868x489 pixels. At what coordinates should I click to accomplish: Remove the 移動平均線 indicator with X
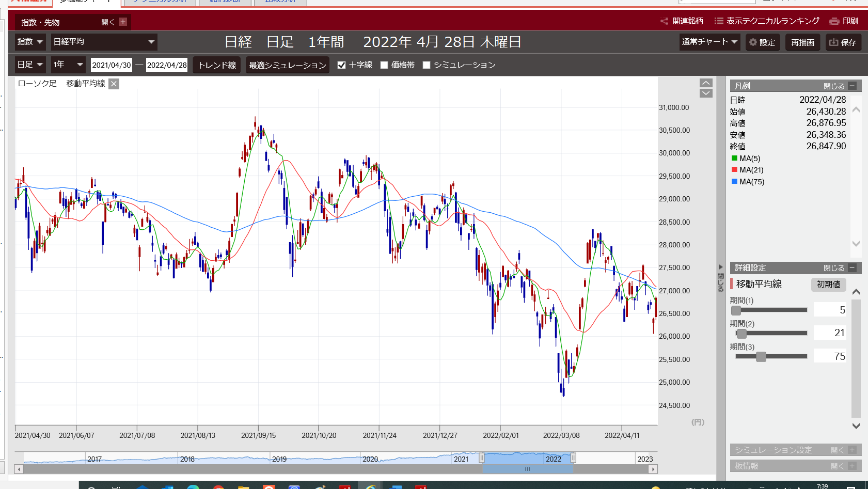(x=114, y=84)
